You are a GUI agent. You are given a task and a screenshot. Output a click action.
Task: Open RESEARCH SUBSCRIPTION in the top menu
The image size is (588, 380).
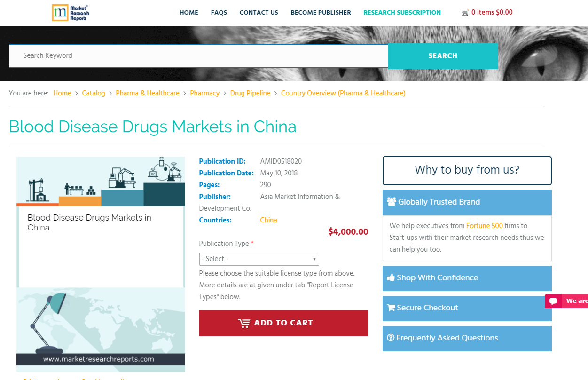(402, 13)
